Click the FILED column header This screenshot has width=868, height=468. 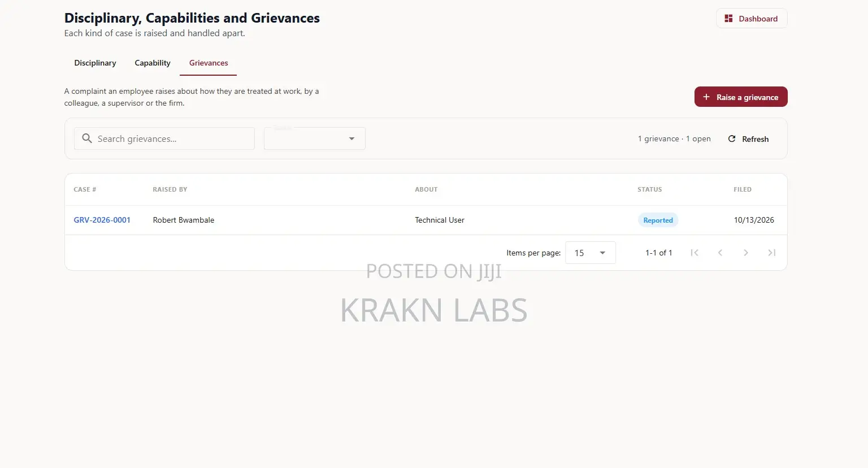(743, 189)
